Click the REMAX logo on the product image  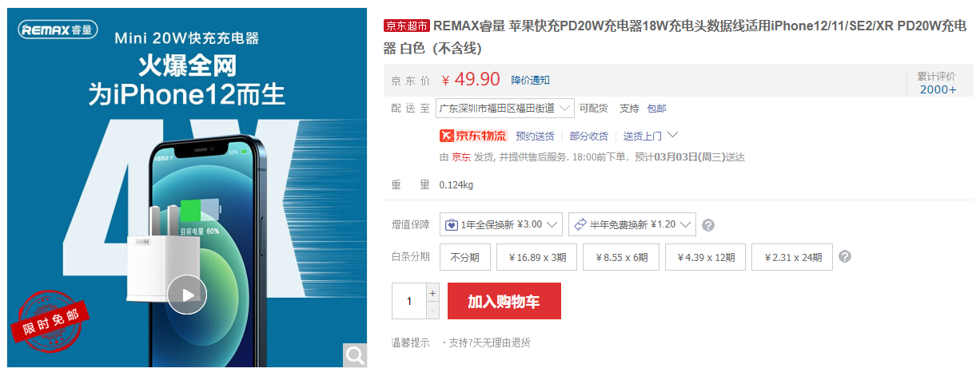[x=56, y=32]
